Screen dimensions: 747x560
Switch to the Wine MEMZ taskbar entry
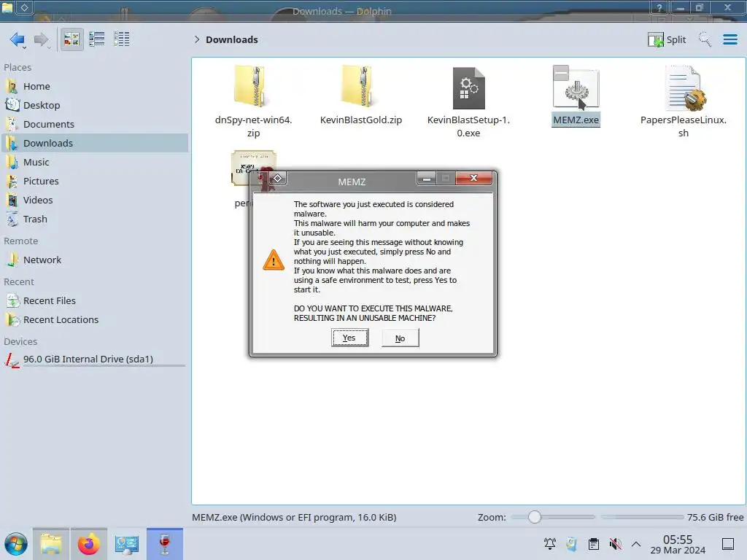click(x=165, y=544)
